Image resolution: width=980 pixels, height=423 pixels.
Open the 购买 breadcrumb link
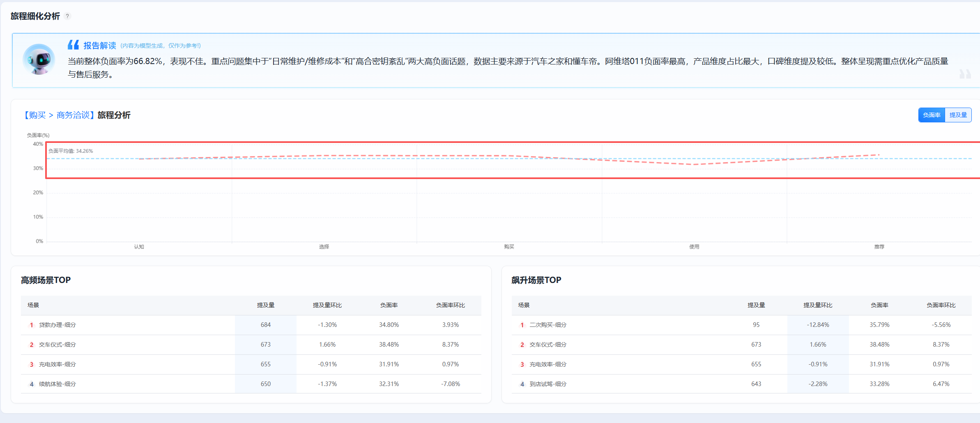[x=37, y=115]
